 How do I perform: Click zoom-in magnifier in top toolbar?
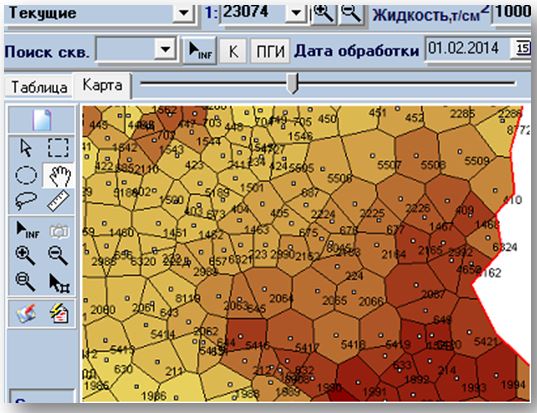(323, 14)
